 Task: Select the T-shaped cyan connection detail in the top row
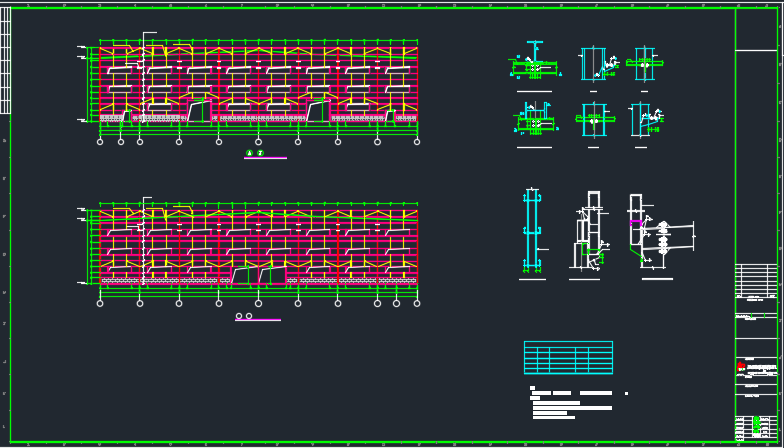tap(535, 60)
